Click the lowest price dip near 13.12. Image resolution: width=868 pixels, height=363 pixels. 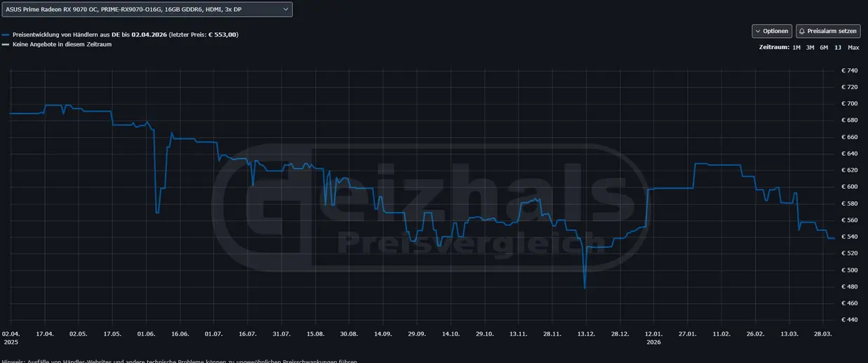585,286
